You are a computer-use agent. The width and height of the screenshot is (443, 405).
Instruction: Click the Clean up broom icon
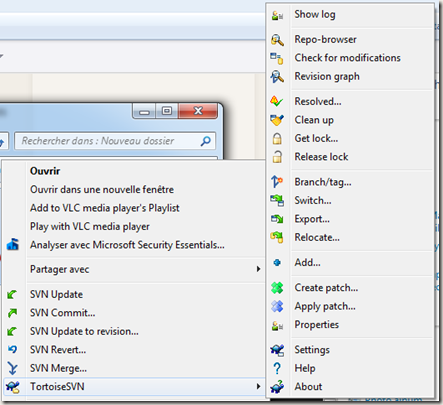click(x=277, y=120)
